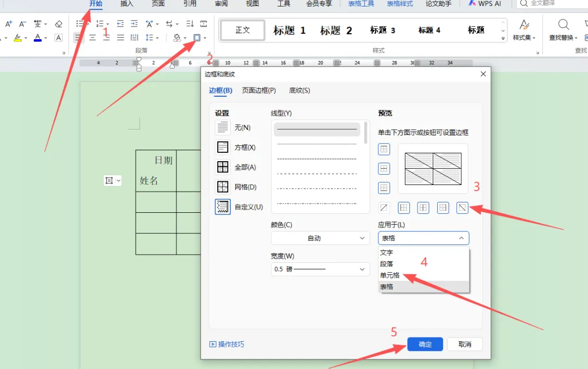This screenshot has height=369, width=588.
Task: Switch to 页面边框(P) tab
Action: (x=259, y=90)
